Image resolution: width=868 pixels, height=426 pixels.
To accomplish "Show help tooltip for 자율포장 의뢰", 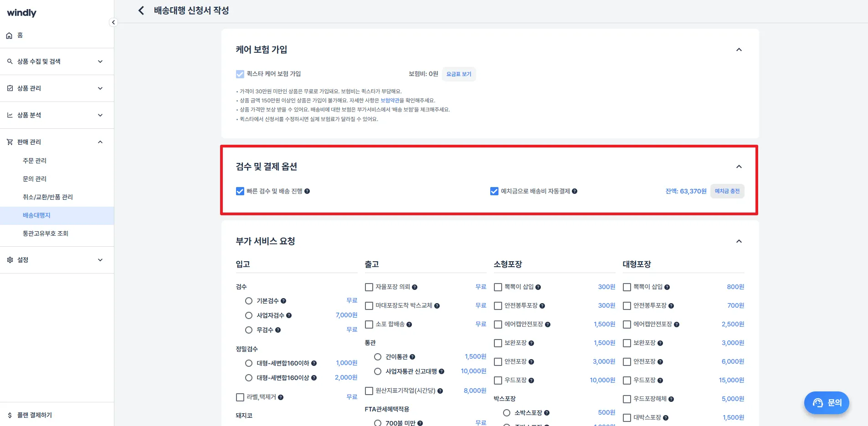I will 415,287.
